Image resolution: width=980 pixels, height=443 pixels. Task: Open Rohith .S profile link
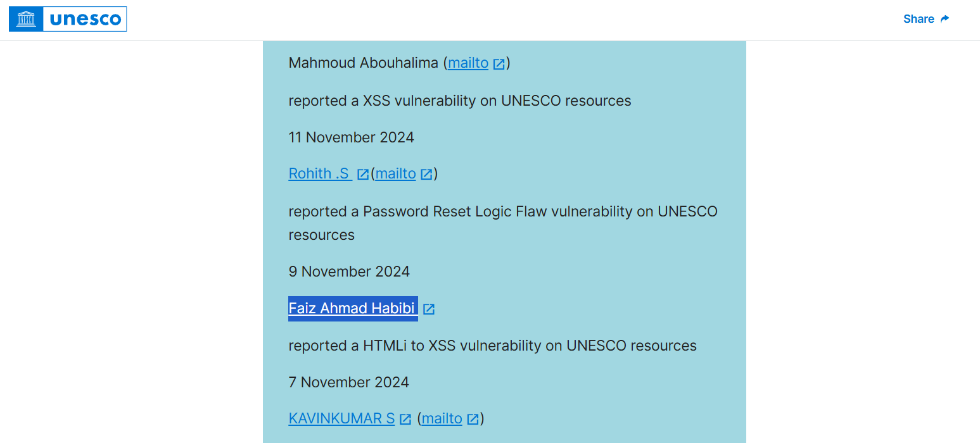pos(319,173)
